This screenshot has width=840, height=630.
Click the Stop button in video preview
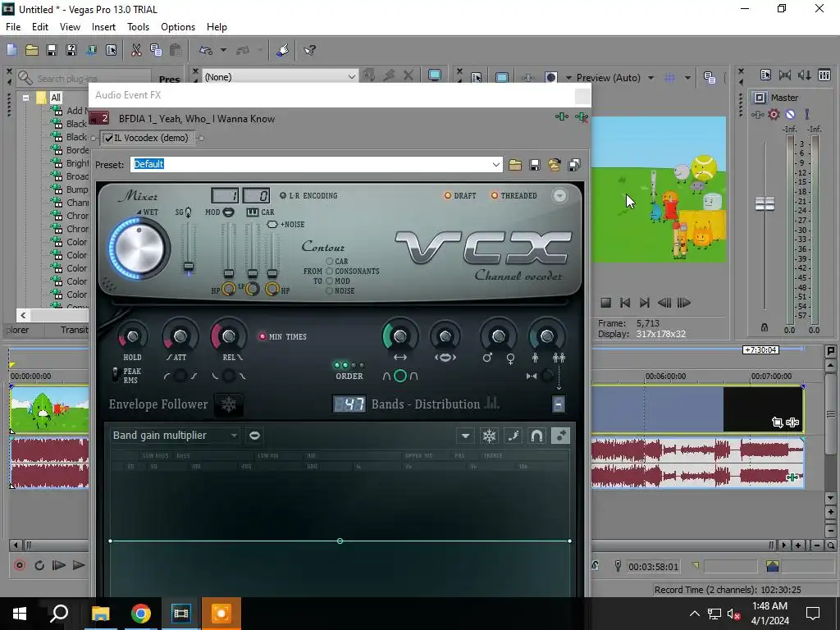(606, 303)
